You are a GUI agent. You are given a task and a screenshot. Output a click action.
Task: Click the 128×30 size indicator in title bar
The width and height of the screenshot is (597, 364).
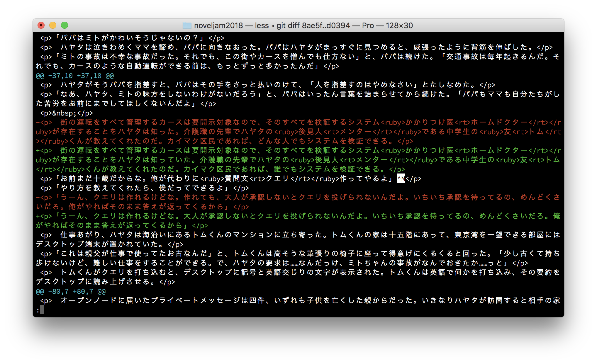400,25
